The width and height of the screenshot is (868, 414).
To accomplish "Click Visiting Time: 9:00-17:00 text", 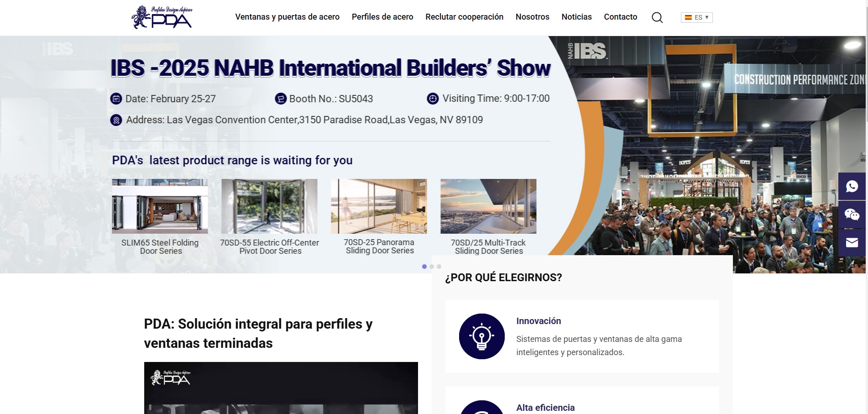I will tap(496, 99).
